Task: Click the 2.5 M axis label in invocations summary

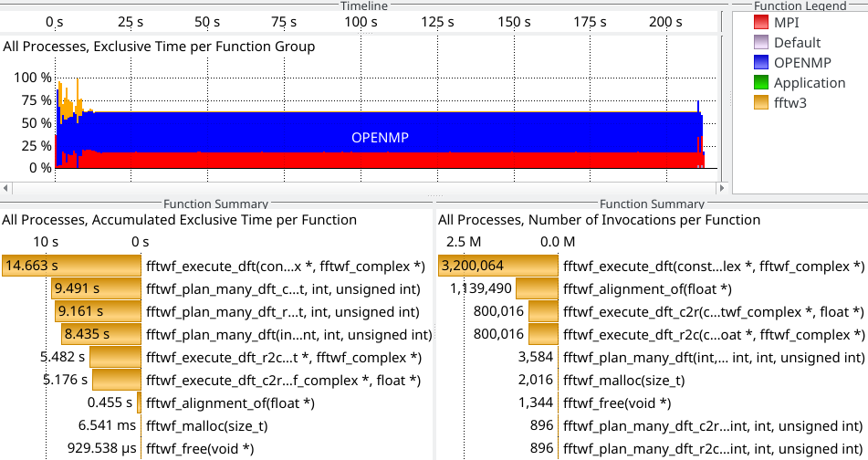Action: (464, 242)
